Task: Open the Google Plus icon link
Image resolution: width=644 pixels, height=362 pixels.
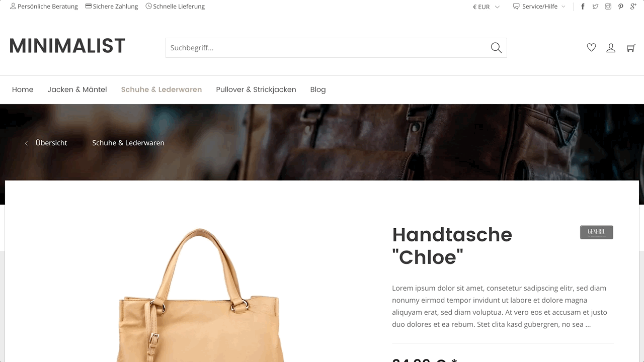Action: [x=633, y=7]
